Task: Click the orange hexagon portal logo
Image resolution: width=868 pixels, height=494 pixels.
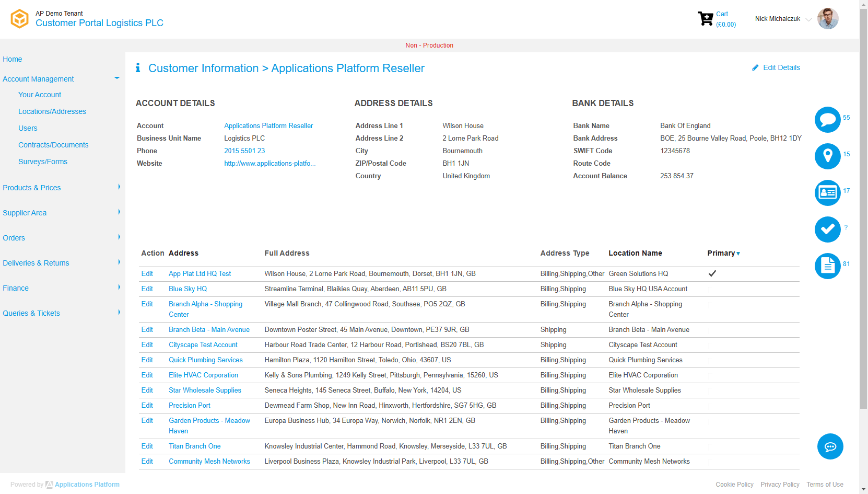Action: tap(20, 19)
